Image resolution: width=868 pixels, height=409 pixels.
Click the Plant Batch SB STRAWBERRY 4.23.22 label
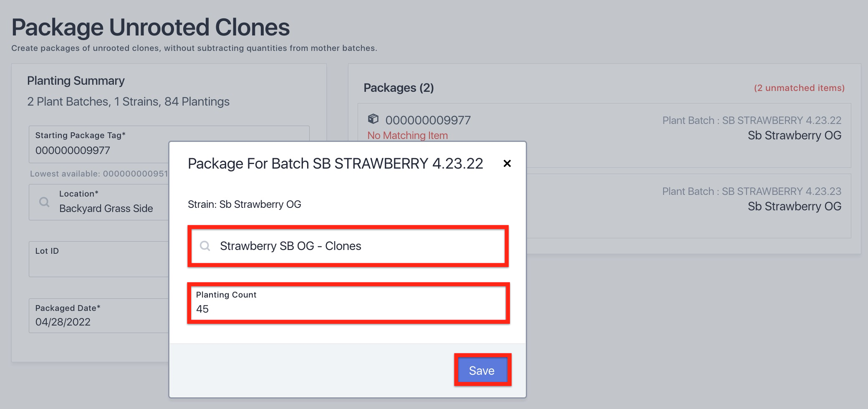click(x=752, y=121)
